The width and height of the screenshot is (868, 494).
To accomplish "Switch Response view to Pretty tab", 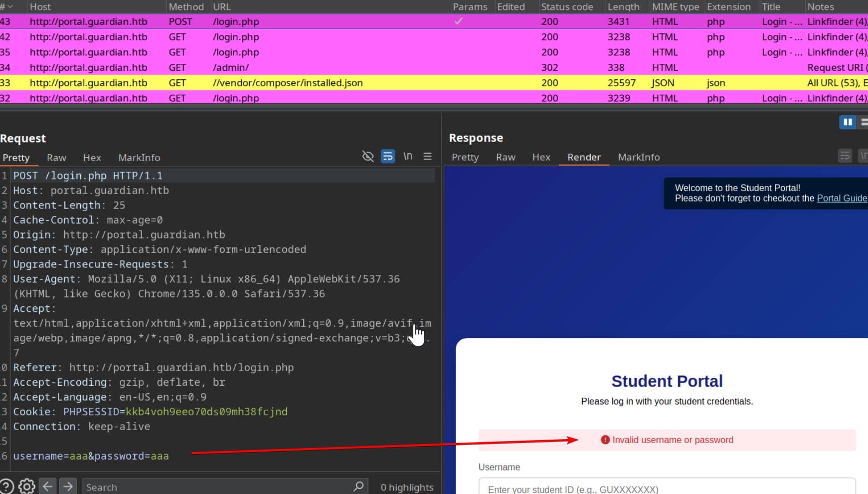I will [x=465, y=157].
